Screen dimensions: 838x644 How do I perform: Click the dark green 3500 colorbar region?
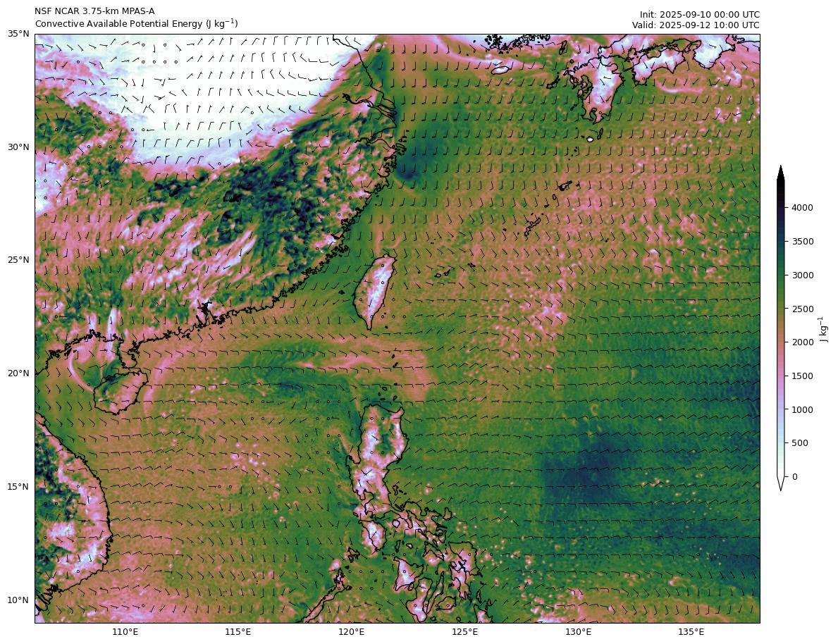pyautogui.click(x=781, y=242)
